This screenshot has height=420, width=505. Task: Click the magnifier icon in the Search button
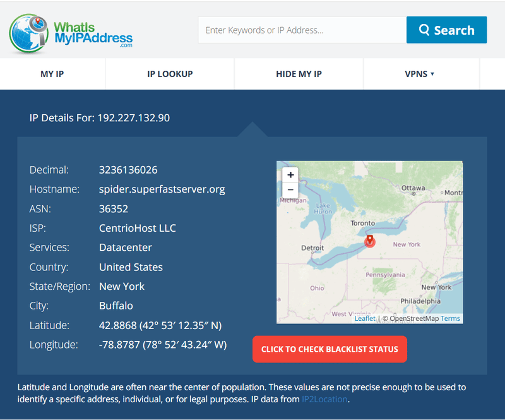click(424, 30)
